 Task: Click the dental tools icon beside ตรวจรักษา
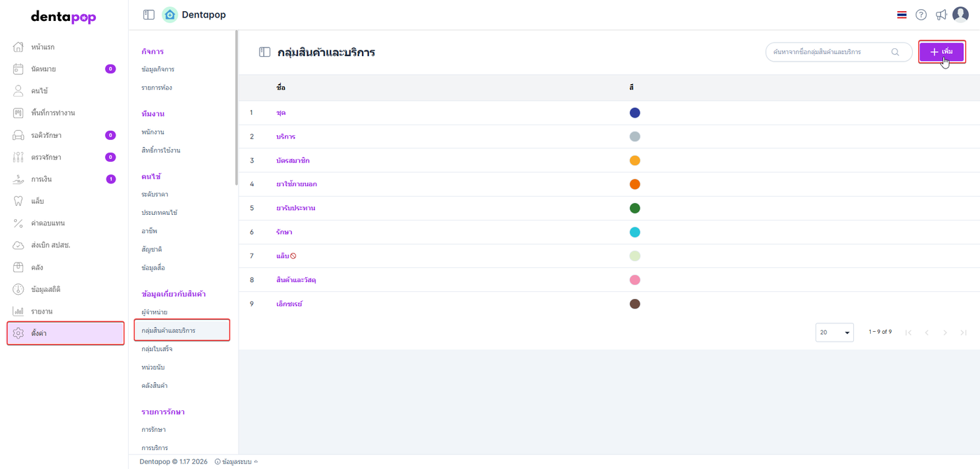[x=19, y=157]
